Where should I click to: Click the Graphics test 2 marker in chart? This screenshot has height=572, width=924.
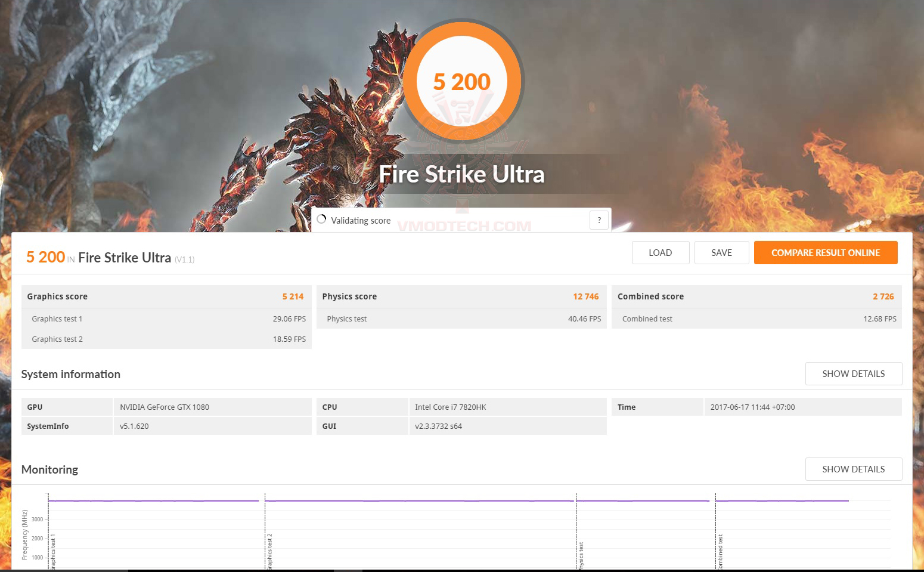point(269,552)
